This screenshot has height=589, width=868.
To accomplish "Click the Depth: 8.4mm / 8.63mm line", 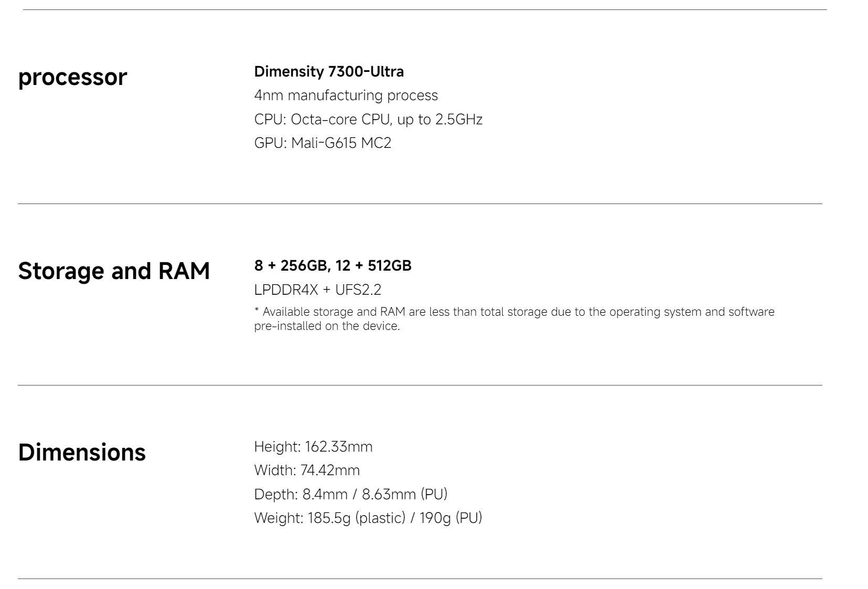I will [x=351, y=494].
